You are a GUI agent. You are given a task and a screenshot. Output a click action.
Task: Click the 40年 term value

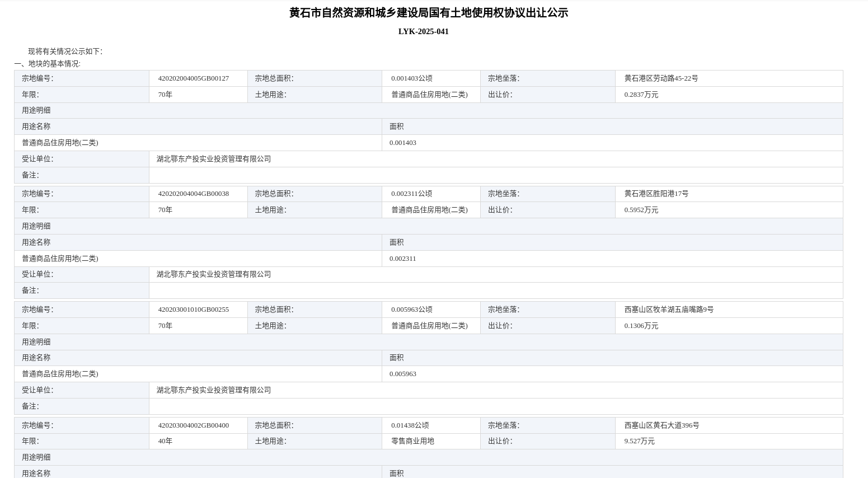click(x=165, y=441)
